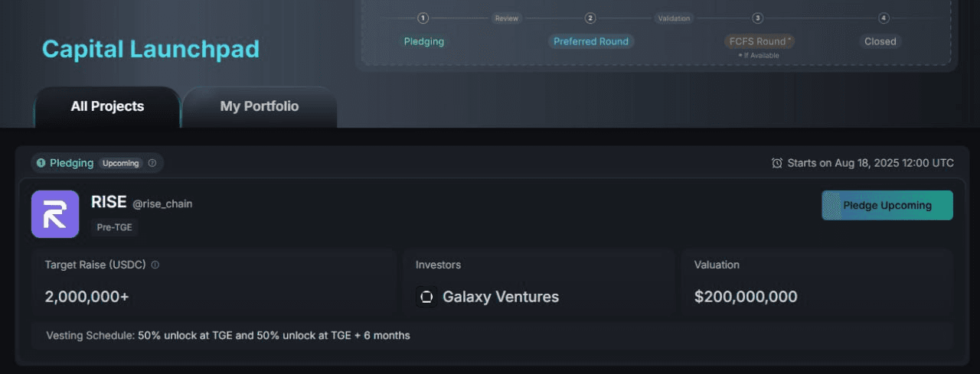The height and width of the screenshot is (374, 980).
Task: Click the step 1 circle marker
Action: (423, 18)
